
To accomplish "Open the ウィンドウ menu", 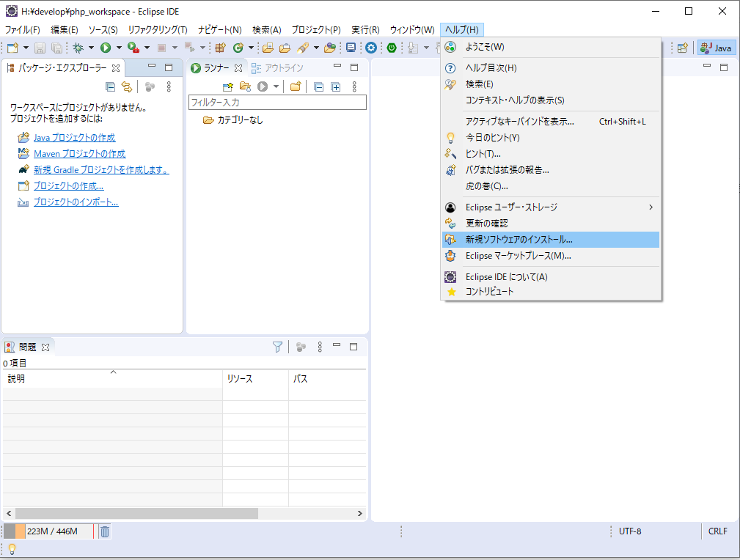I will (413, 29).
